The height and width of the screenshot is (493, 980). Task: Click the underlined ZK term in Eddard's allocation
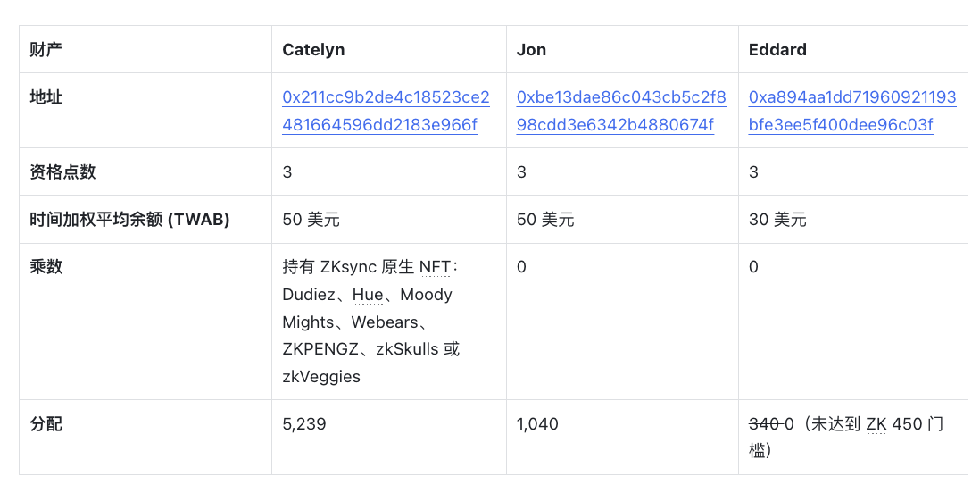pyautogui.click(x=876, y=423)
